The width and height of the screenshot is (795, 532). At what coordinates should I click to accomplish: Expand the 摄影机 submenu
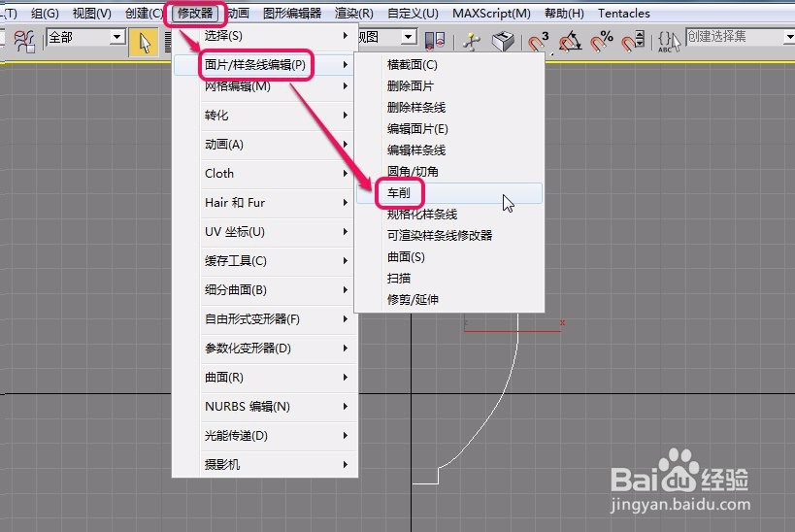pos(266,465)
